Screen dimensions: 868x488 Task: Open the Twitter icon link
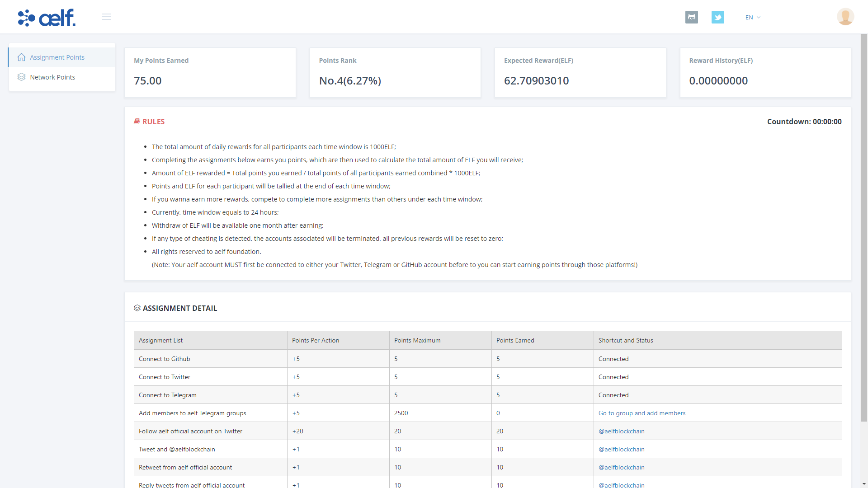pos(717,17)
